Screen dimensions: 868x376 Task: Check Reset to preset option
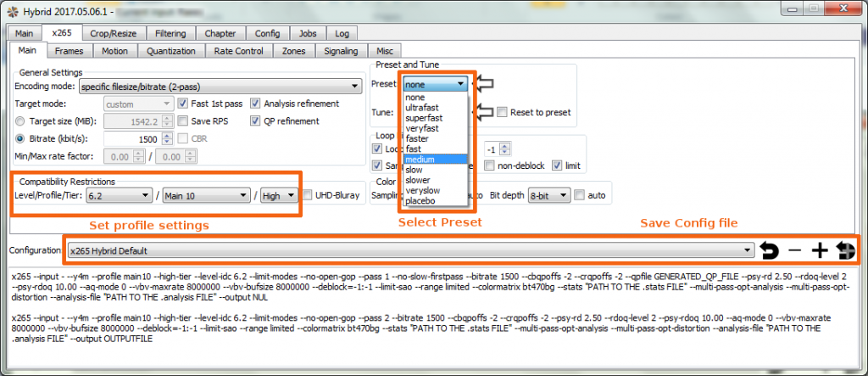pyautogui.click(x=502, y=113)
